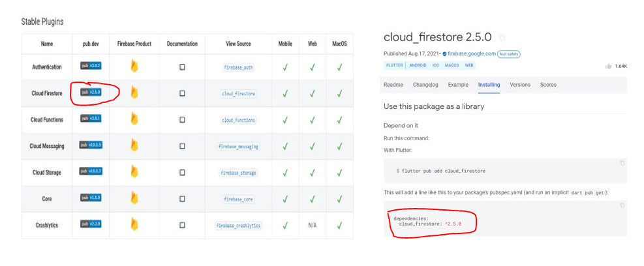Open documentation icon for Cloud Messaging

[x=182, y=146]
